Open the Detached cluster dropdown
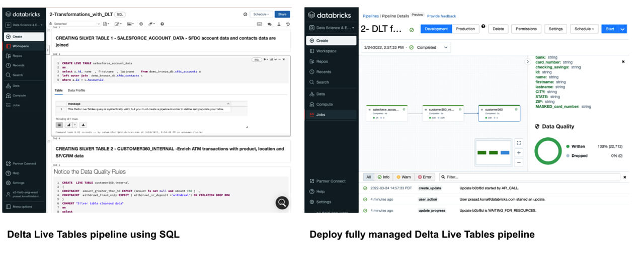The height and width of the screenshot is (253, 644). pos(74,24)
